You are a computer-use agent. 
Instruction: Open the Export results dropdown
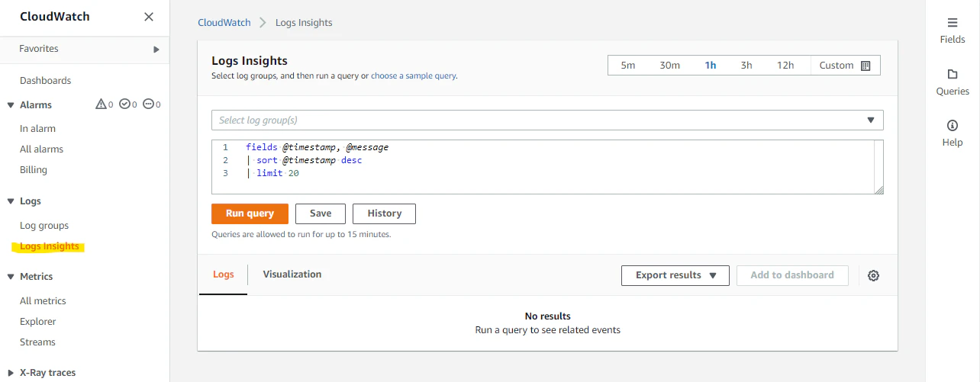675,275
